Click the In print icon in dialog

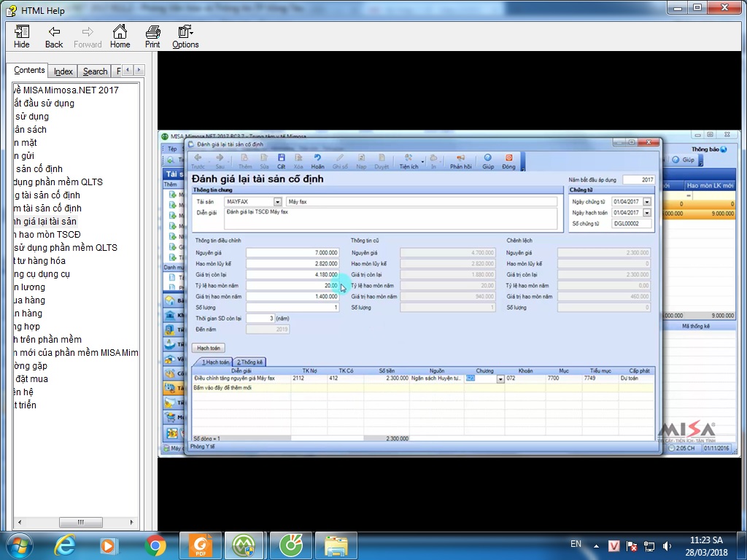[x=433, y=161]
